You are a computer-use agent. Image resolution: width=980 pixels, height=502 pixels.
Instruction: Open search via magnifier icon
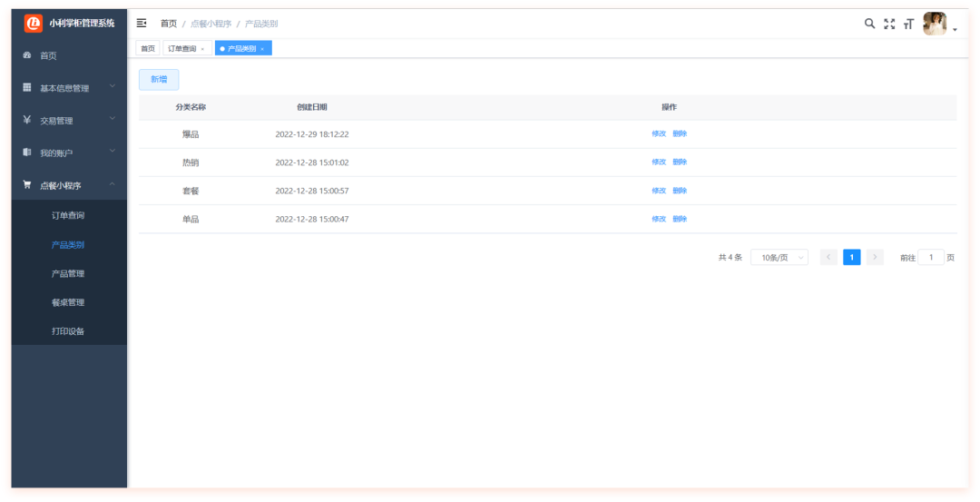pyautogui.click(x=869, y=24)
